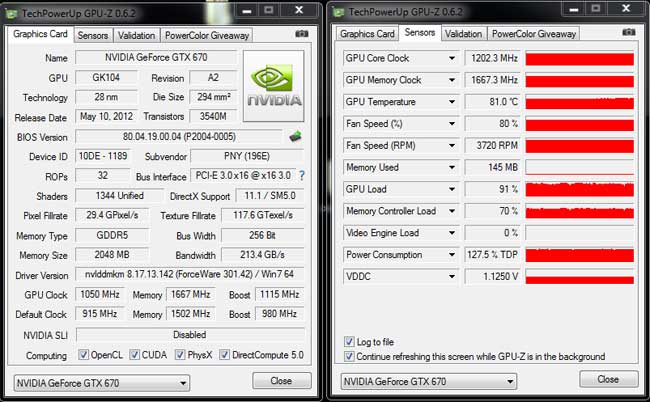The height and width of the screenshot is (402, 650).
Task: Toggle the PhysX checkbox
Action: click(180, 355)
